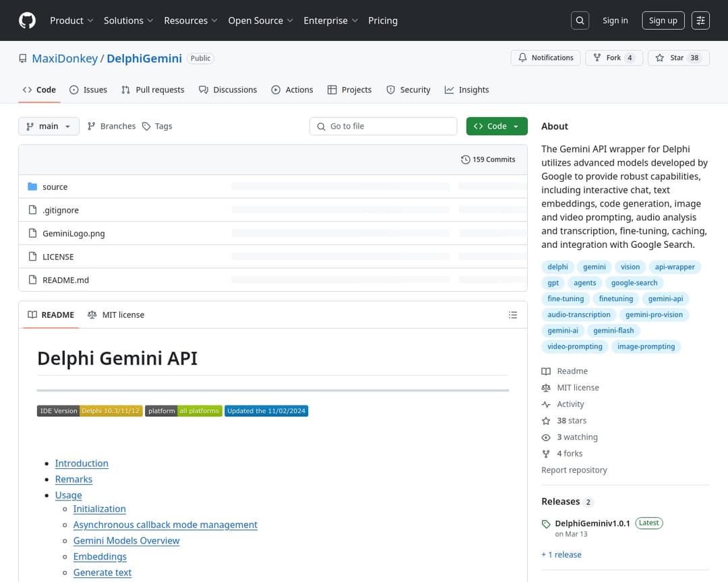Fork the DelphiGemini repository

pyautogui.click(x=614, y=57)
